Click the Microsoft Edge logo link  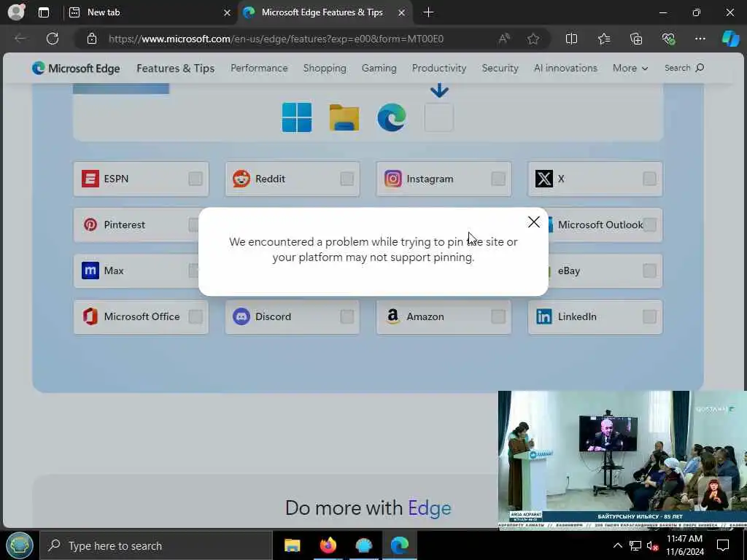click(x=76, y=69)
